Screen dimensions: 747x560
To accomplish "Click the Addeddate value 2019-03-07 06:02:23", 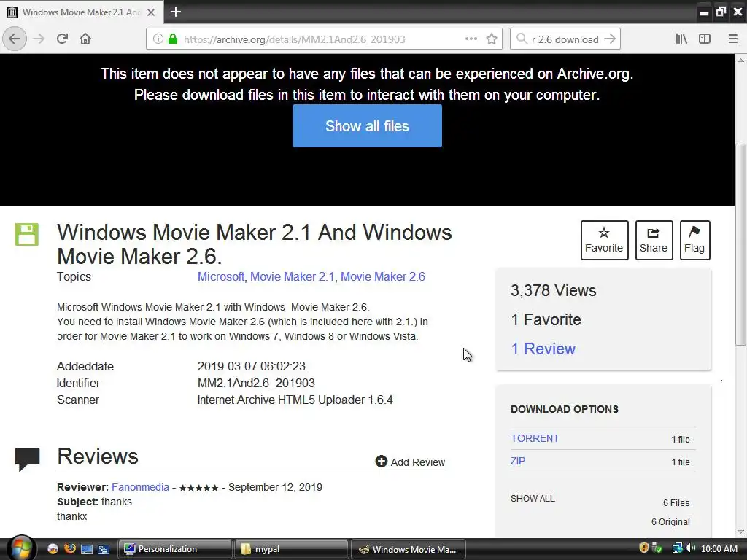I will 251,366.
